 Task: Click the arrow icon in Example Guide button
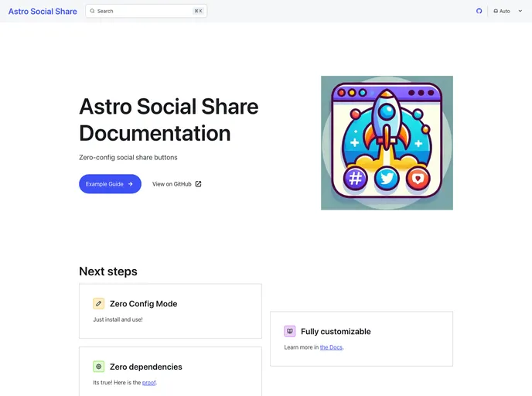[x=130, y=184]
